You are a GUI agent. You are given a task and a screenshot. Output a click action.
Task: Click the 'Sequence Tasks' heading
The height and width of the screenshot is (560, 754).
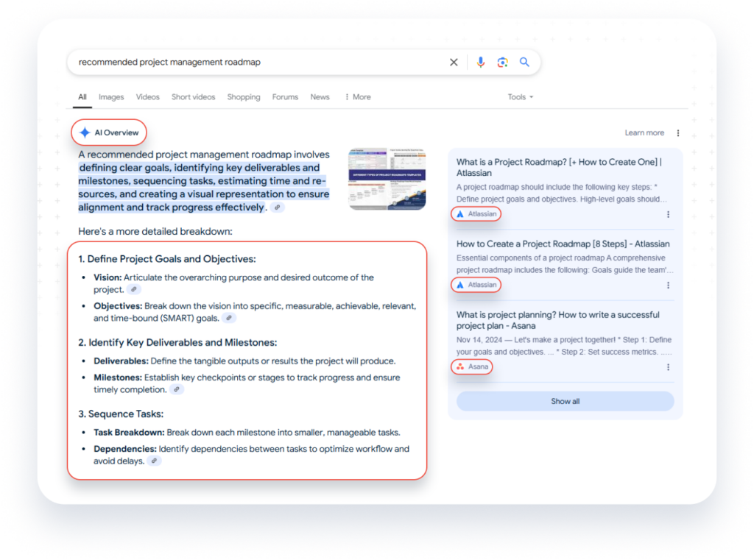pyautogui.click(x=121, y=414)
